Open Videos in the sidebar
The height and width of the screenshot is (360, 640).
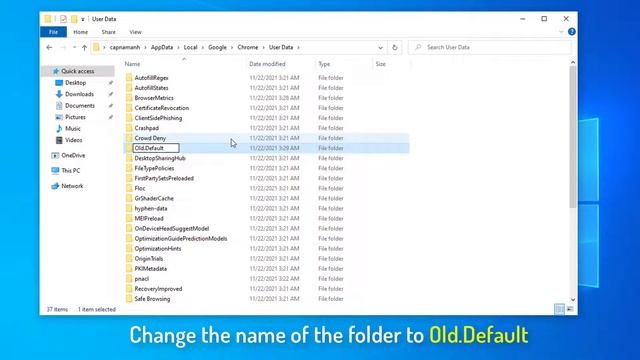(73, 140)
